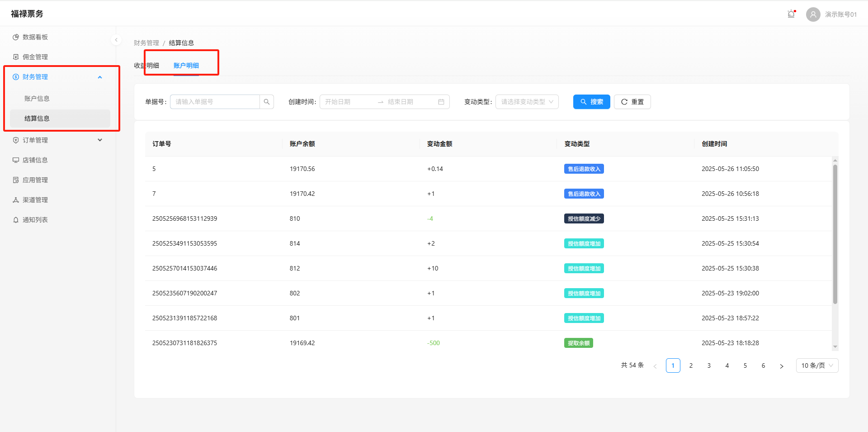Open the user avatar icon

point(813,14)
